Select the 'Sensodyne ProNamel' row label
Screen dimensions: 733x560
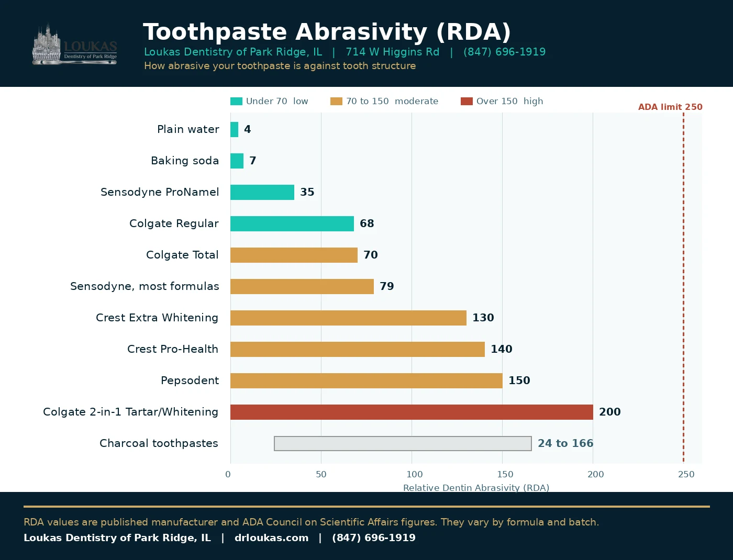[160, 192]
